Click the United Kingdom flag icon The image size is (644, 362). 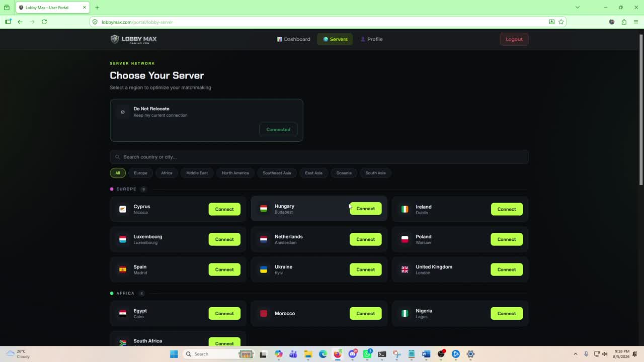click(405, 269)
